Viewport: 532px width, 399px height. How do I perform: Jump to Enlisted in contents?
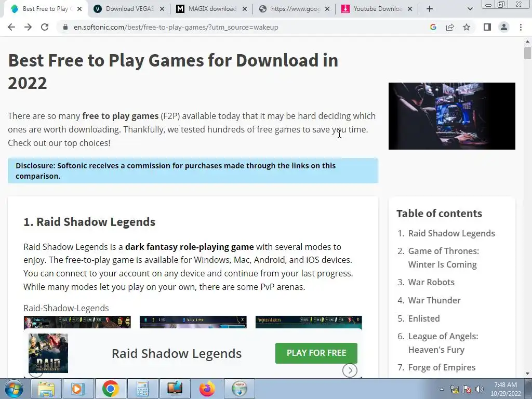[x=424, y=318]
